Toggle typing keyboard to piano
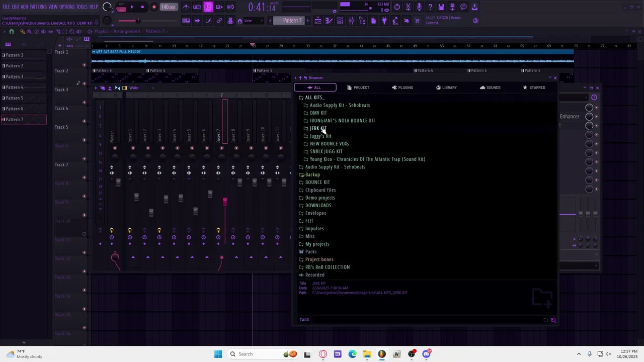The width and height of the screenshot is (644, 362). tap(186, 21)
